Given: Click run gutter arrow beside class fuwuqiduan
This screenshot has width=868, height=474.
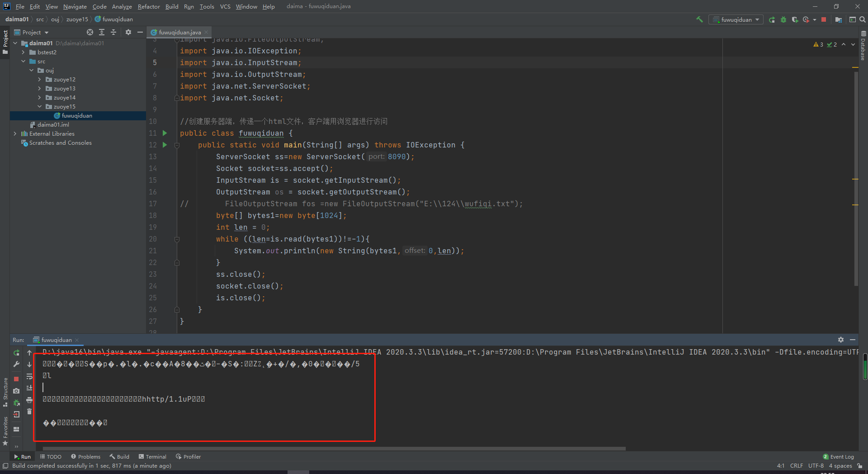Looking at the screenshot, I should coord(165,133).
